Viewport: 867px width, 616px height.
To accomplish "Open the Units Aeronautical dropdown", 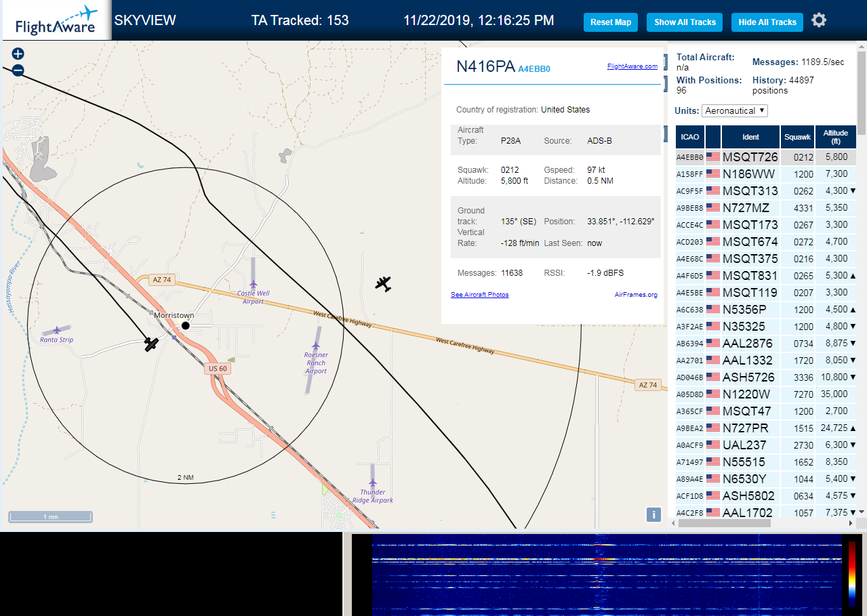I will click(735, 110).
